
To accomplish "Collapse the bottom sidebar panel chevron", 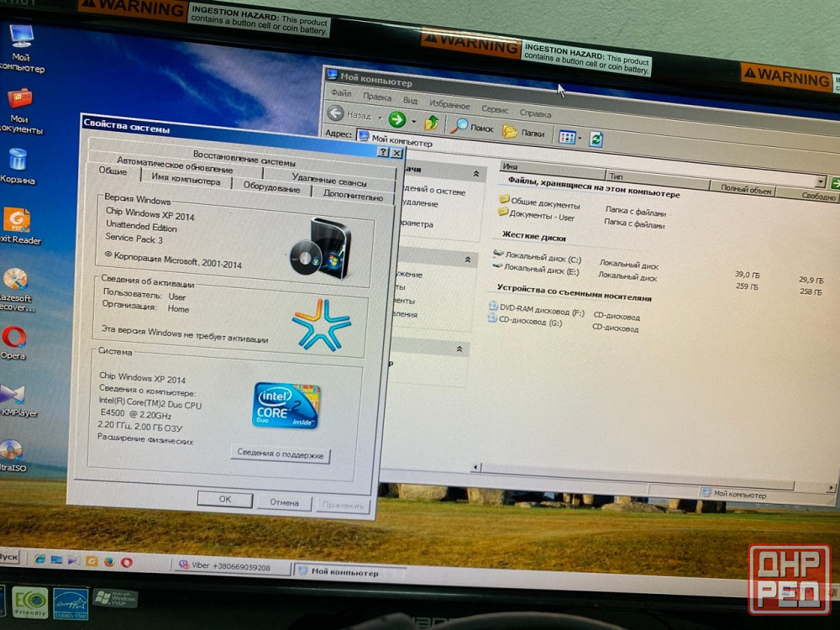I will tap(459, 349).
